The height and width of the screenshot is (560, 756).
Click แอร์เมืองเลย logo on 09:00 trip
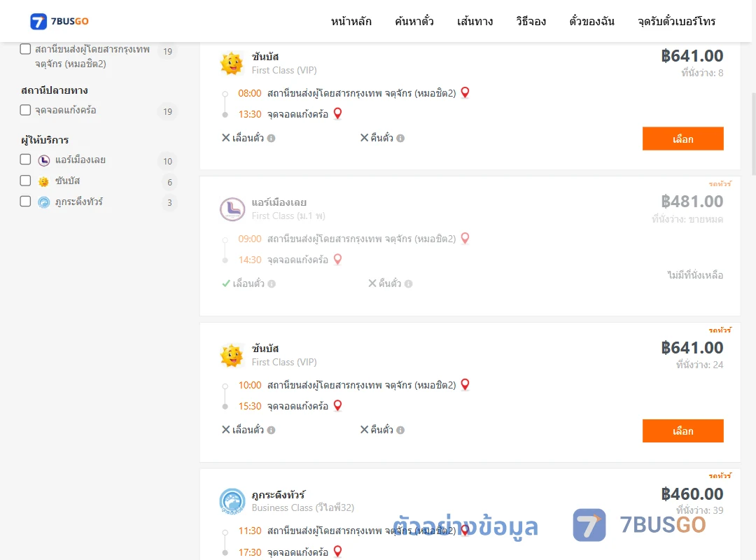point(232,209)
